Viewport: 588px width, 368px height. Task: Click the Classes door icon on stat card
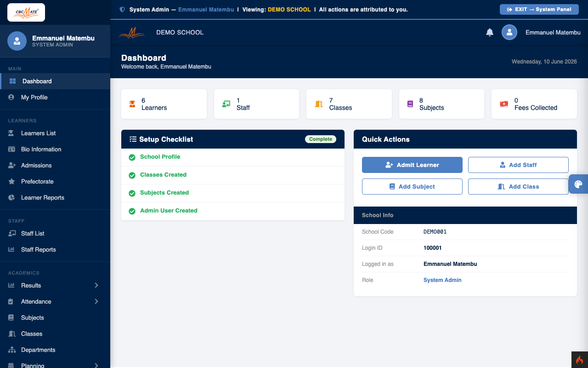[318, 104]
